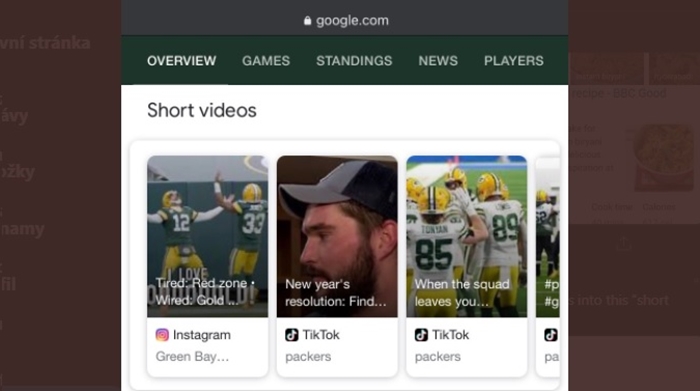
Task: Click the google.com address bar
Action: [345, 21]
